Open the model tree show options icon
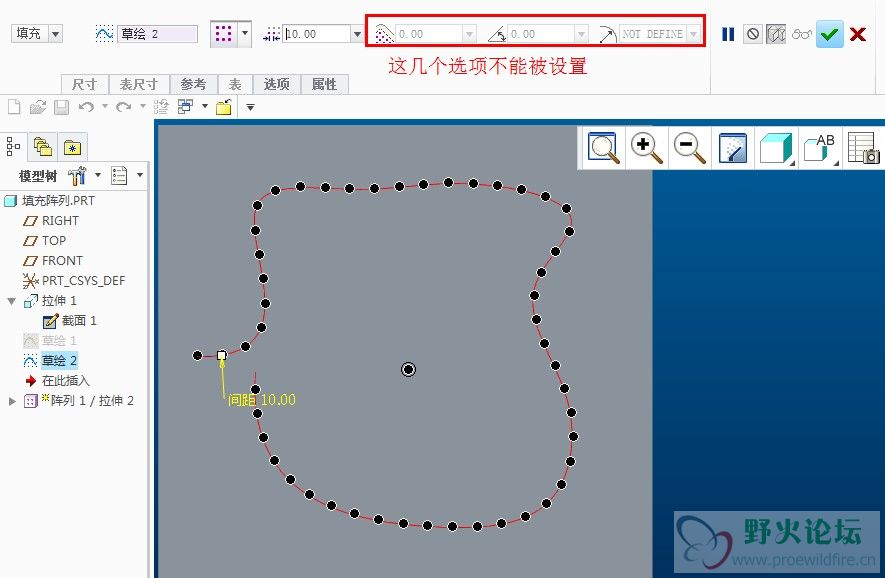 (119, 176)
